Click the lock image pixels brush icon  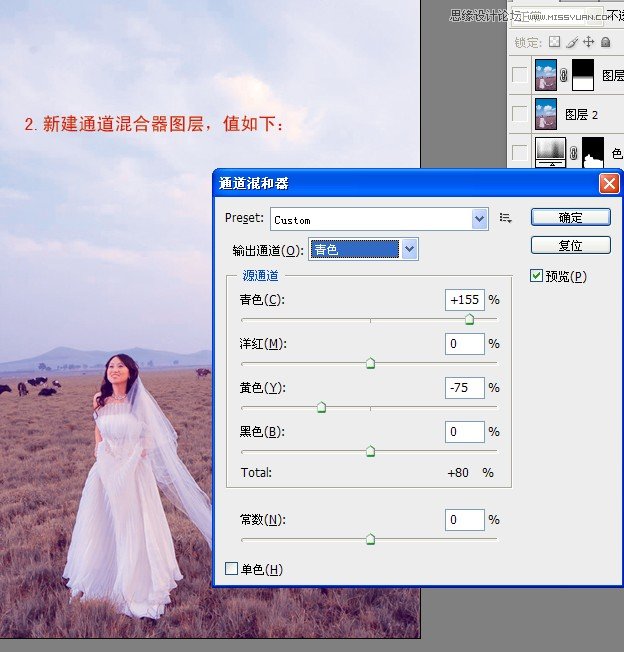coord(572,42)
